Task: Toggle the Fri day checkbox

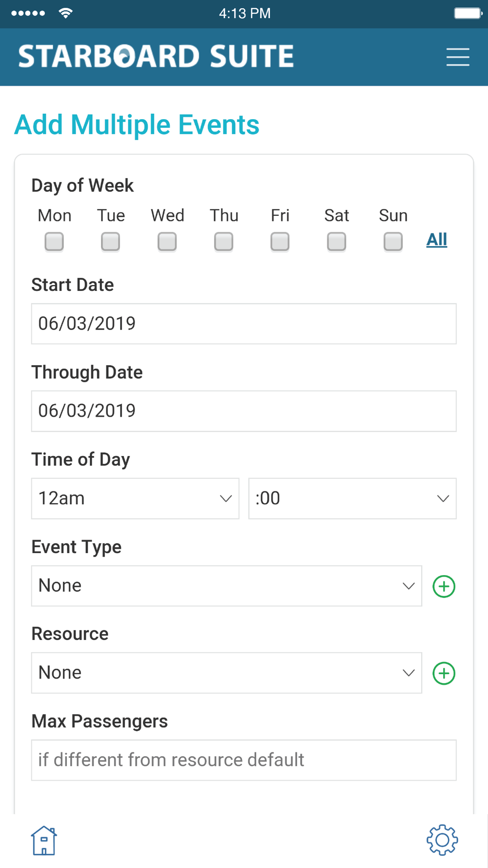Action: click(x=280, y=242)
